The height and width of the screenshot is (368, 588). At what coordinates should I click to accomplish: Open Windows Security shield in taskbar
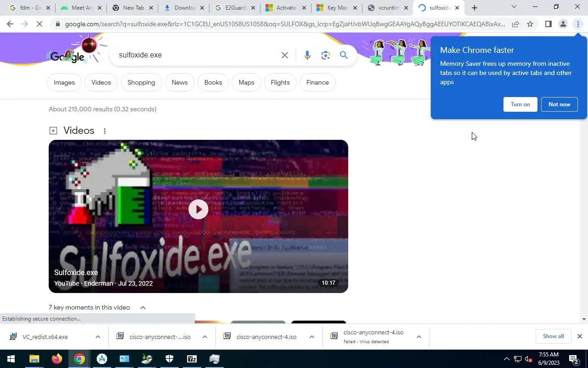tap(170, 359)
